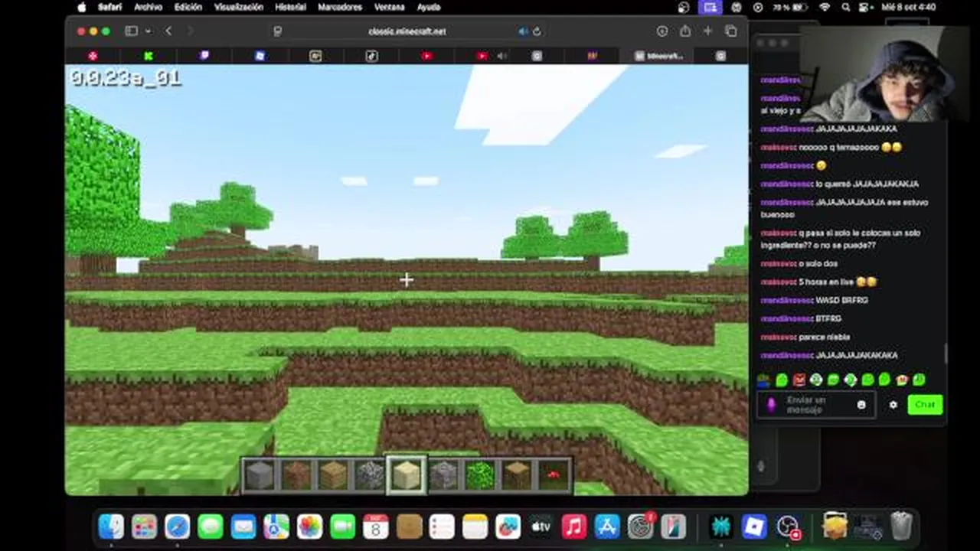Open Apple TV from the Dock
Image resolution: width=980 pixels, height=551 pixels.
point(541,527)
